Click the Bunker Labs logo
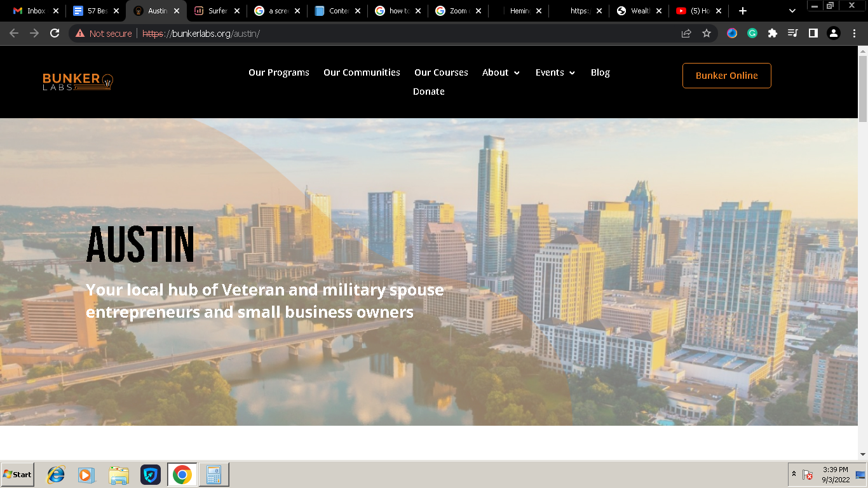Screen dimensions: 868x488 click(x=78, y=81)
